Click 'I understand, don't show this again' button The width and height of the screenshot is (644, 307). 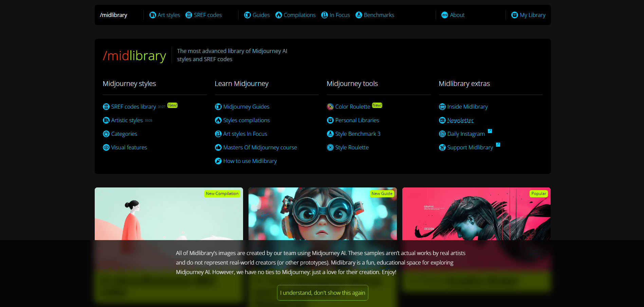pos(323,293)
